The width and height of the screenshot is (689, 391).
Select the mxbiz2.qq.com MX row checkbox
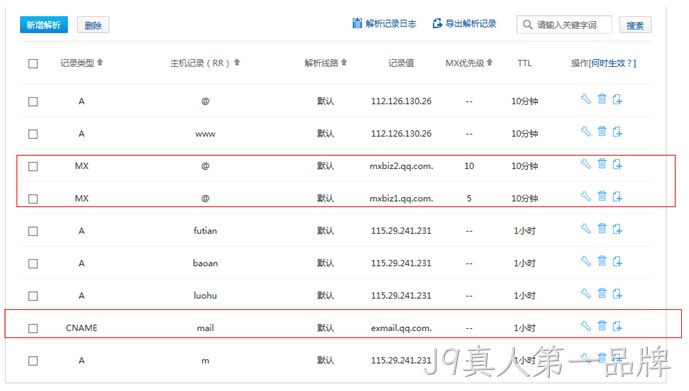pos(33,167)
